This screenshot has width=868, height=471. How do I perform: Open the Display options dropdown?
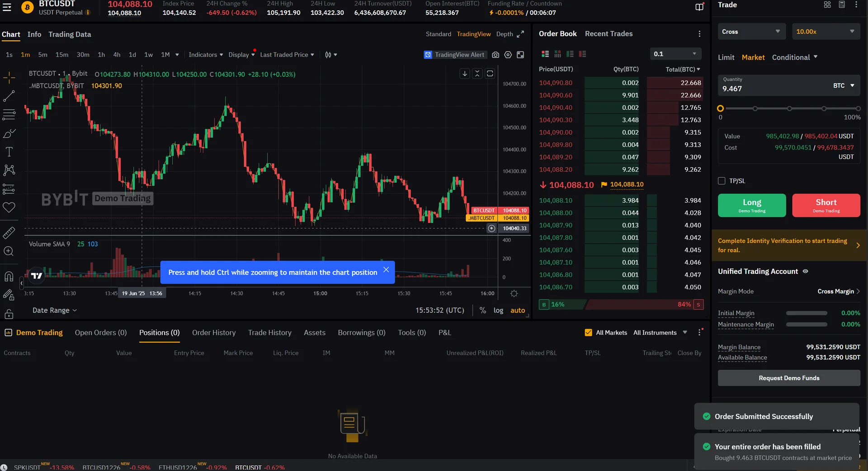coord(241,55)
